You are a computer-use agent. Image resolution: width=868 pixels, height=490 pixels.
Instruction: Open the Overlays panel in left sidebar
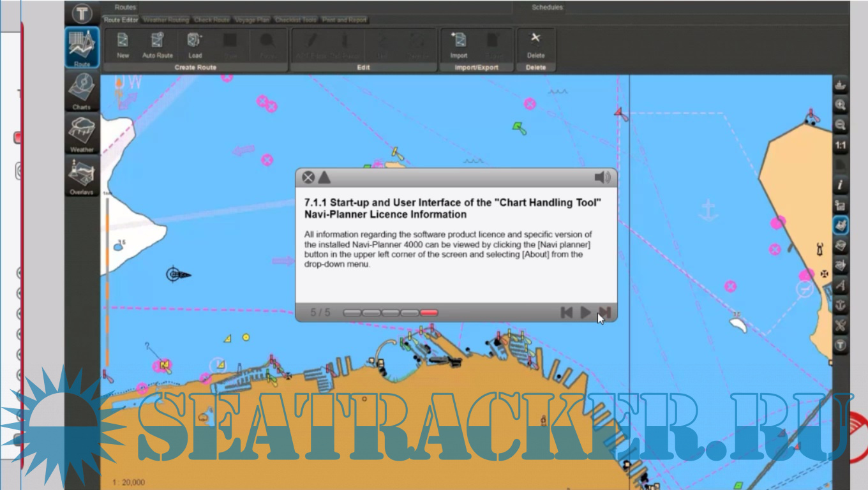click(x=82, y=177)
